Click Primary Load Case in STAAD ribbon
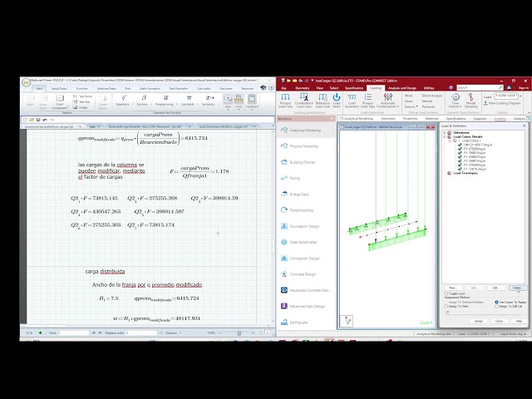This screenshot has height=399, width=532. pyautogui.click(x=285, y=101)
